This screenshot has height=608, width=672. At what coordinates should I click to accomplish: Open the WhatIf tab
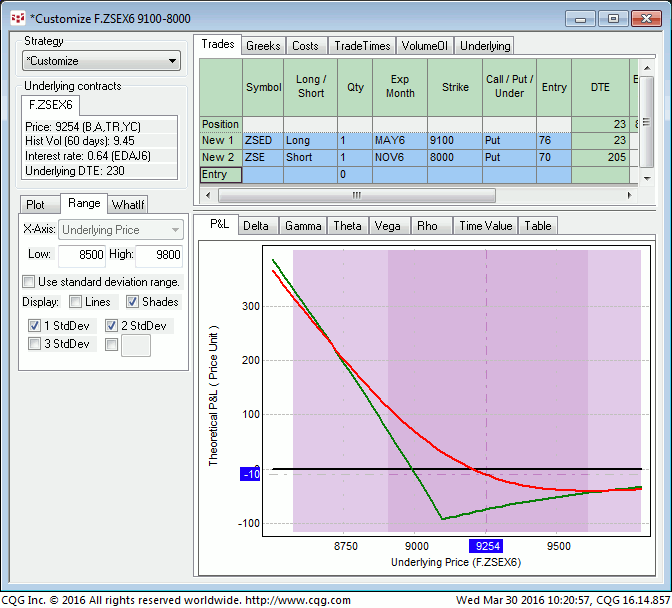click(x=128, y=205)
